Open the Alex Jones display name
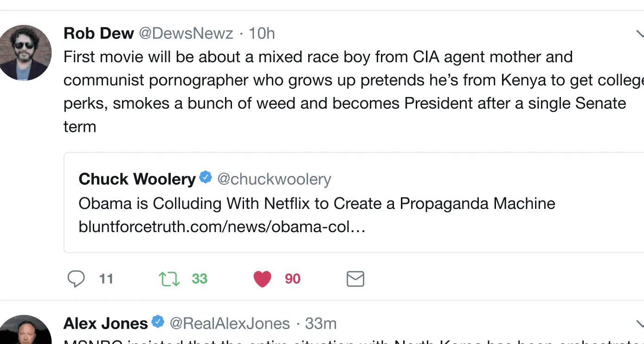644x344 pixels. [105, 323]
